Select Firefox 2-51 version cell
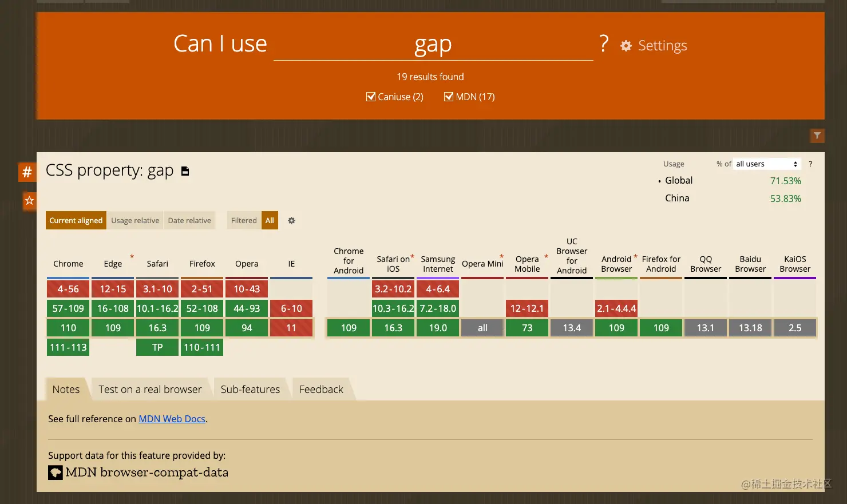Screen dimensions: 847x504 click(x=202, y=289)
